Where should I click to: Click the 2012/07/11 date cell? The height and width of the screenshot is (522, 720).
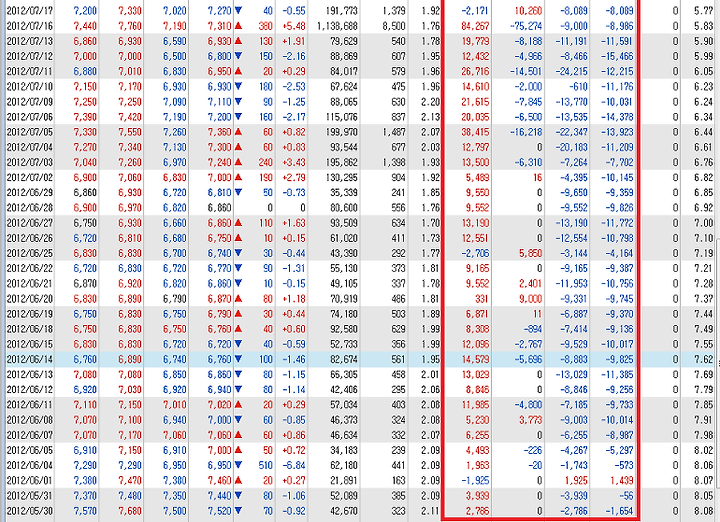(x=30, y=71)
